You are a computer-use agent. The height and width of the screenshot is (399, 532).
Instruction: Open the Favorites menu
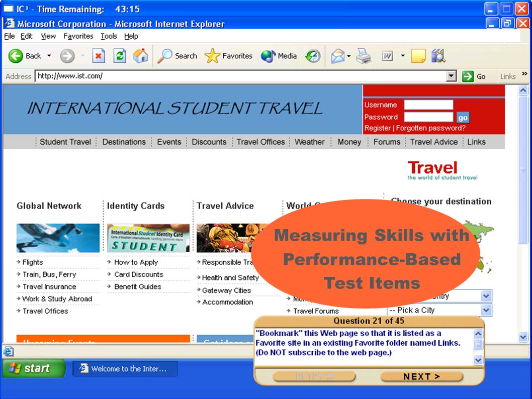78,36
